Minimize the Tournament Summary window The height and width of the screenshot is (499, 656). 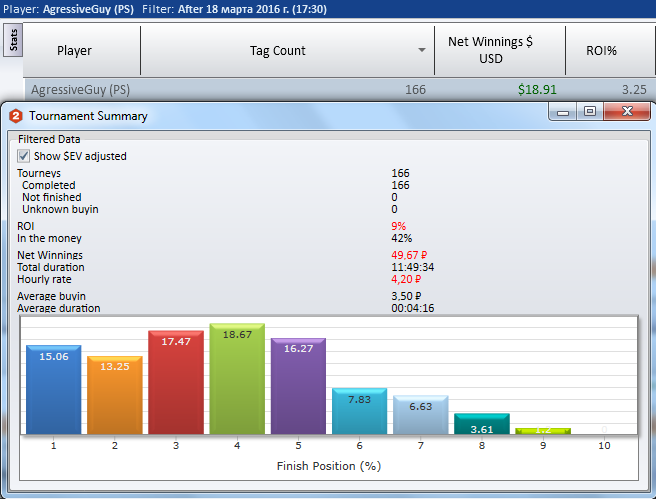(563, 112)
